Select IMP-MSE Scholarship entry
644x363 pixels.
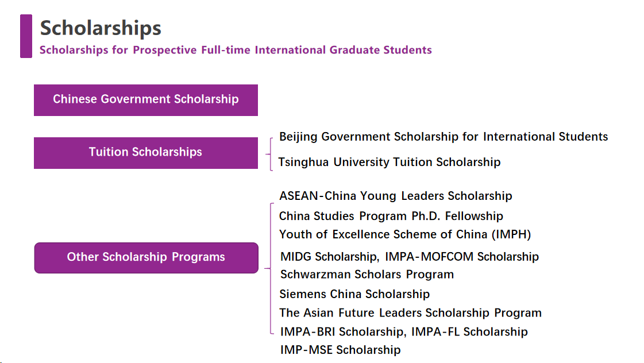coord(341,350)
